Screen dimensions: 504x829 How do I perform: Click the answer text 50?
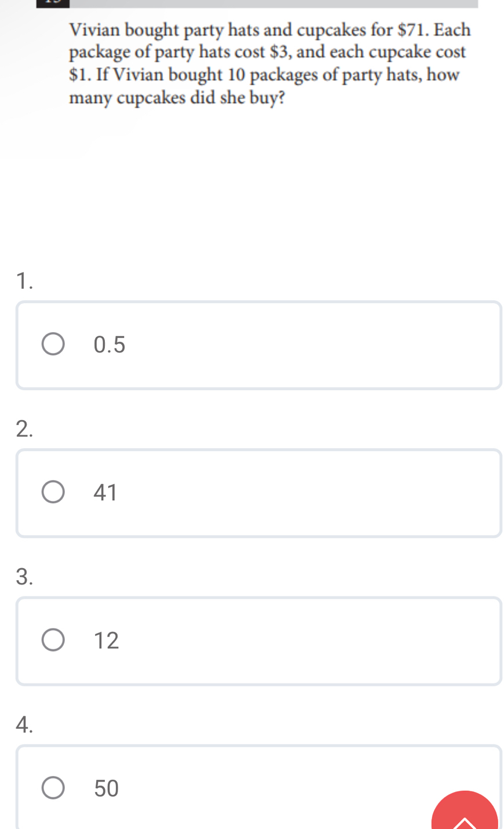pyautogui.click(x=106, y=788)
